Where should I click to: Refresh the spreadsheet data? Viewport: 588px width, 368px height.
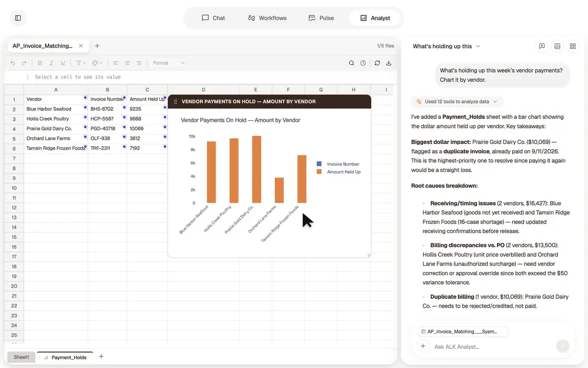pos(377,63)
